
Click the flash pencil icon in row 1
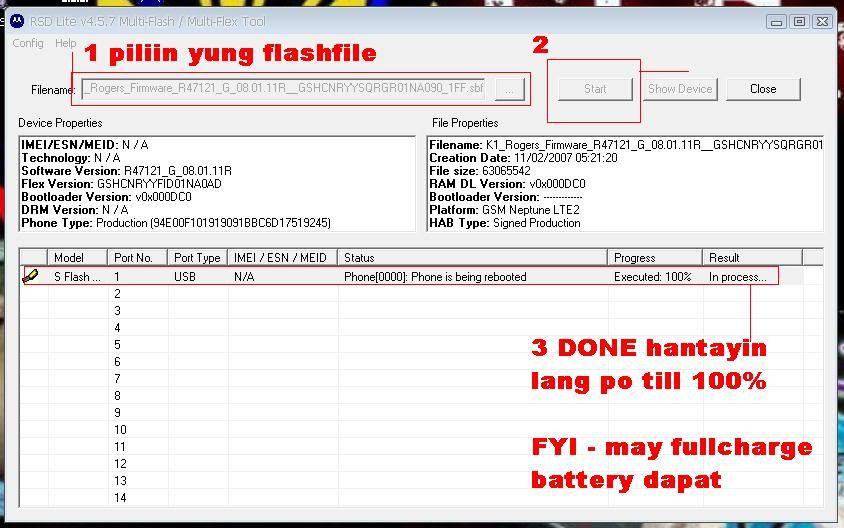point(31,276)
